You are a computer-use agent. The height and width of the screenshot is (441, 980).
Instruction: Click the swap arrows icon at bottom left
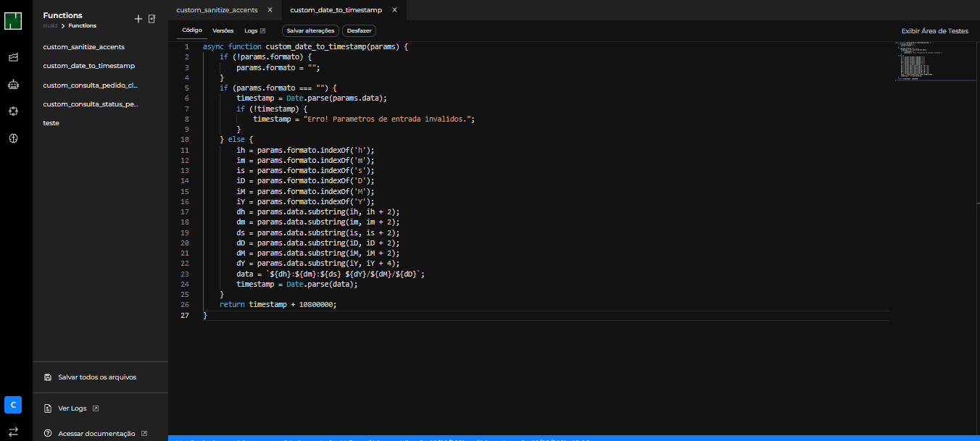[13, 432]
